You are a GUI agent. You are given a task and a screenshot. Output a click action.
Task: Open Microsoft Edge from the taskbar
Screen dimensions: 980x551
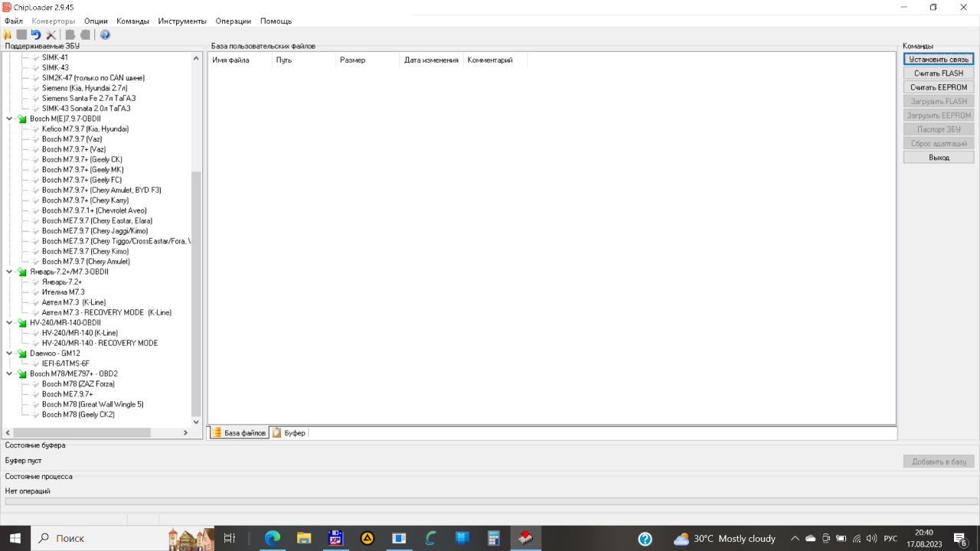(273, 538)
